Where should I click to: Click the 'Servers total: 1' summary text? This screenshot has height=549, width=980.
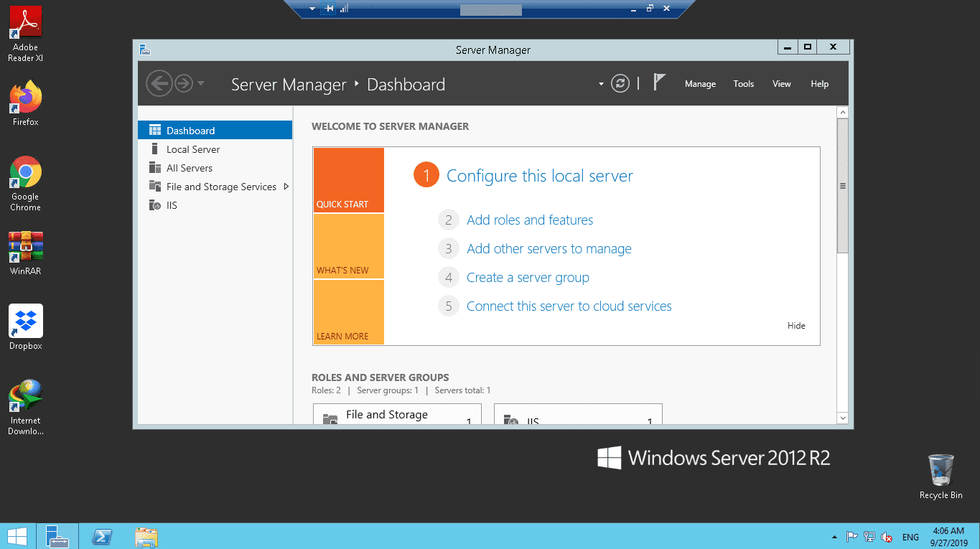tap(462, 390)
